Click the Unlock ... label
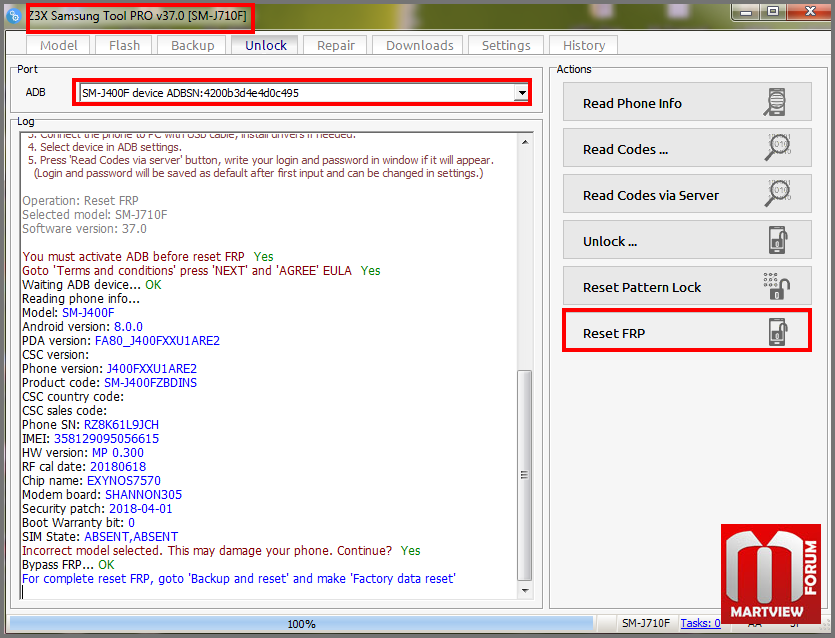 pyautogui.click(x=610, y=242)
